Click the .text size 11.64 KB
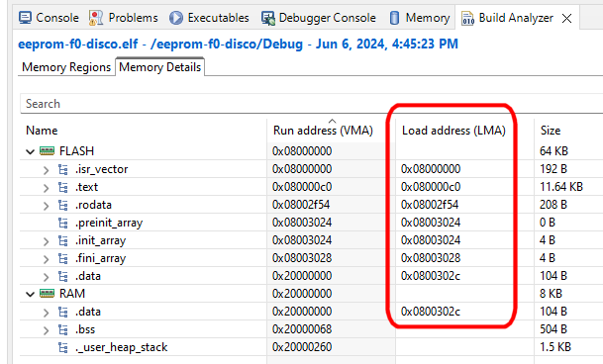The width and height of the screenshot is (603, 364). 561,187
